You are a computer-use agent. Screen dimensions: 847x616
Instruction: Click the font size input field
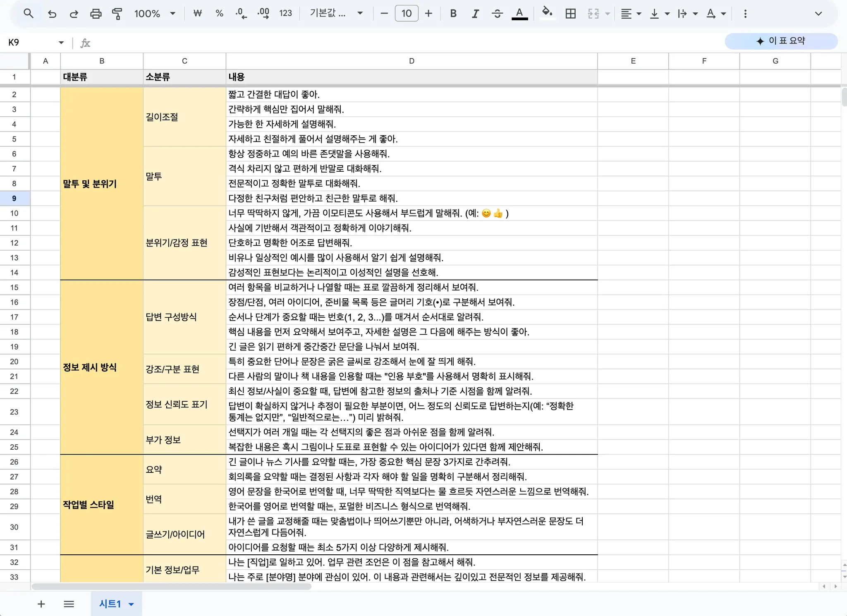point(406,14)
